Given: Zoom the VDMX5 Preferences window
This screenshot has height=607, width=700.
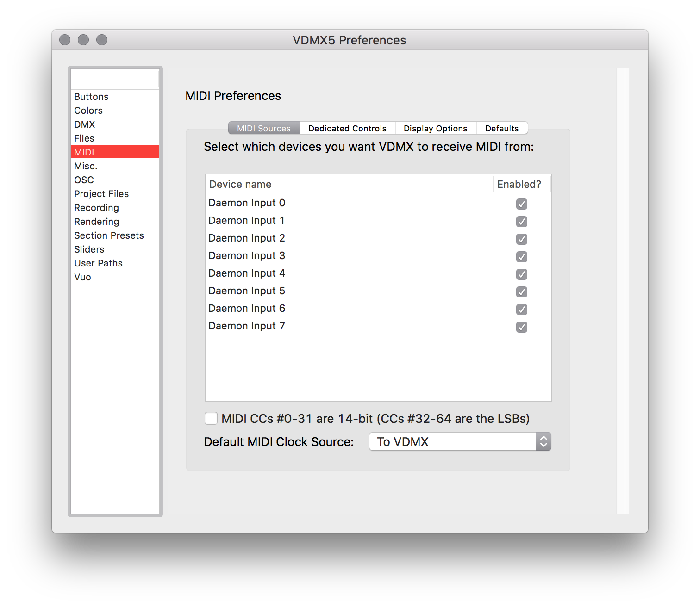Looking at the screenshot, I should 102,40.
